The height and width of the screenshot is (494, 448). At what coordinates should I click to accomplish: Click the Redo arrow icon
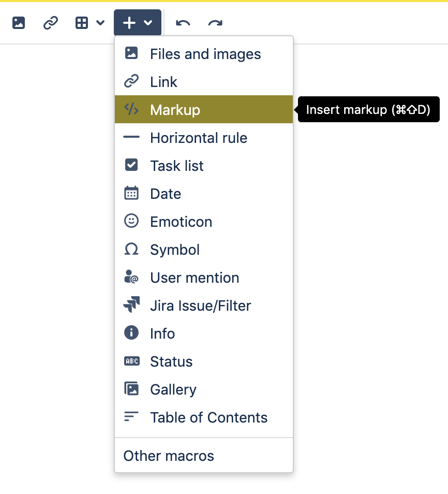215,23
